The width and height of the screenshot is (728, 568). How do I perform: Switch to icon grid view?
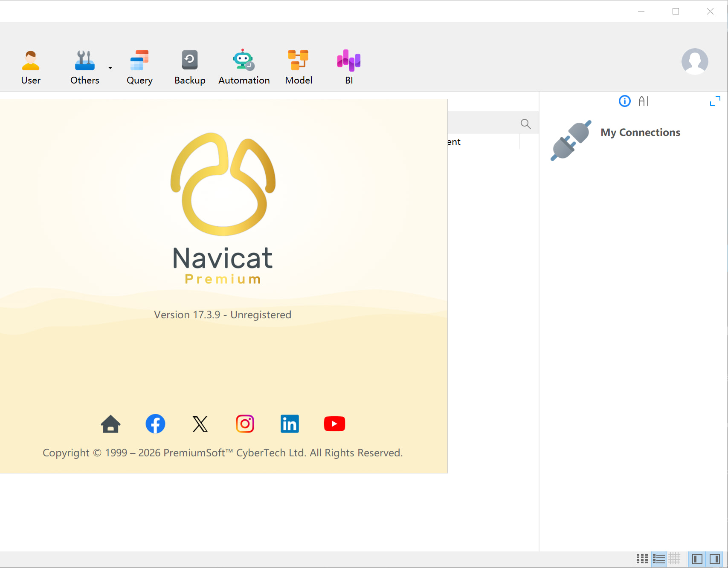(642, 559)
